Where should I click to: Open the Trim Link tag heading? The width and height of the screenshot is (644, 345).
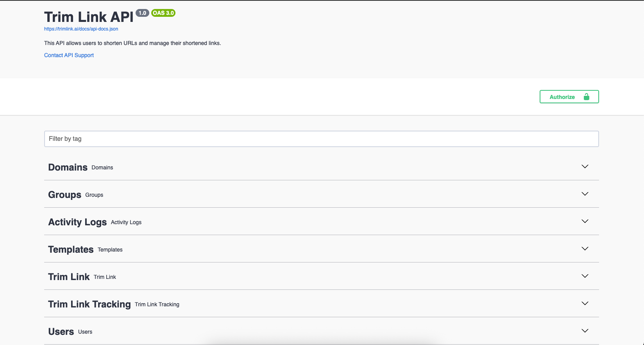pyautogui.click(x=69, y=277)
